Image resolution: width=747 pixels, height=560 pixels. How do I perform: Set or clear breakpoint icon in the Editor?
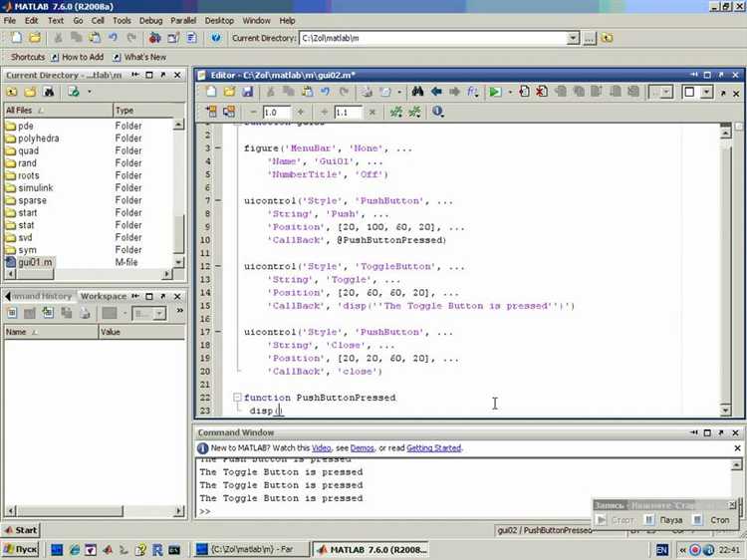pyautogui.click(x=524, y=91)
